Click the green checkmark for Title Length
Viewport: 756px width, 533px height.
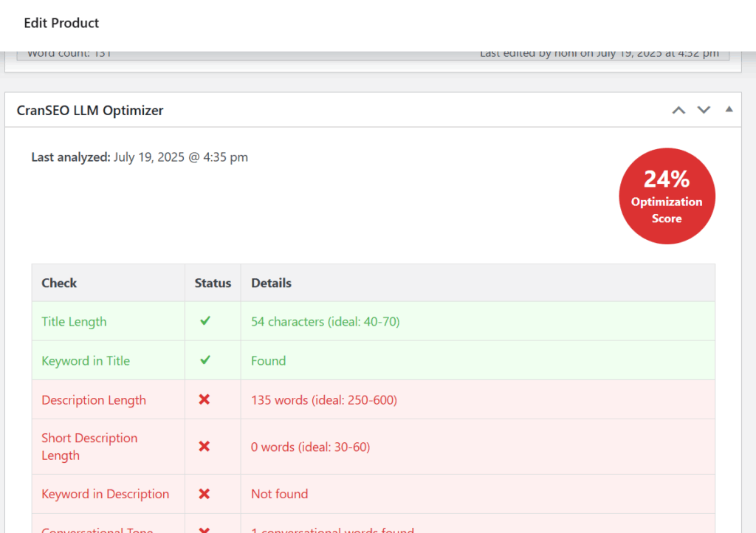(205, 321)
